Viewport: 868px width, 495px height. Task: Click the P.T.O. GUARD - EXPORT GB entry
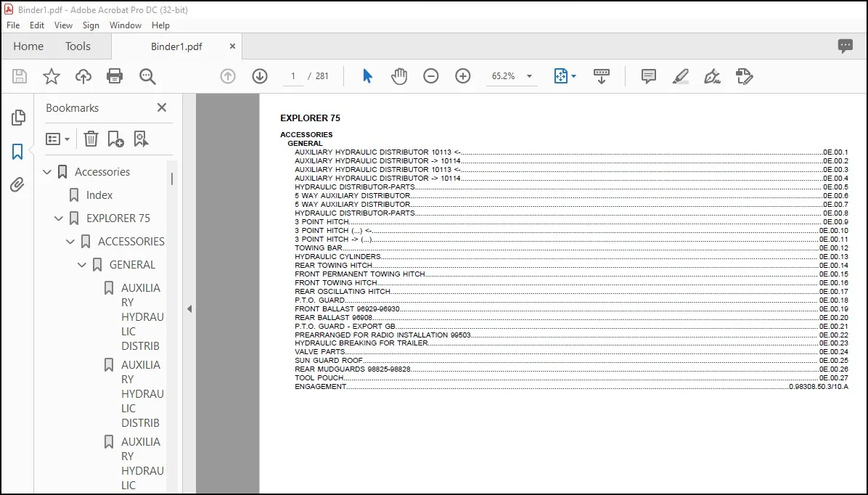click(x=571, y=327)
